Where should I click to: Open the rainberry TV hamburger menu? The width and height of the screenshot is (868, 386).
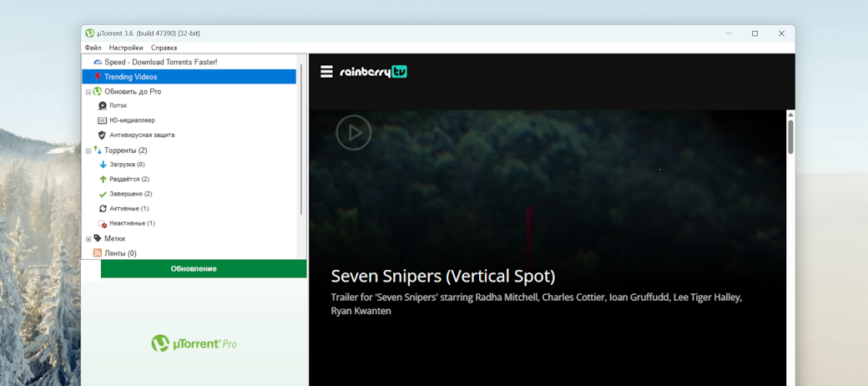(326, 72)
